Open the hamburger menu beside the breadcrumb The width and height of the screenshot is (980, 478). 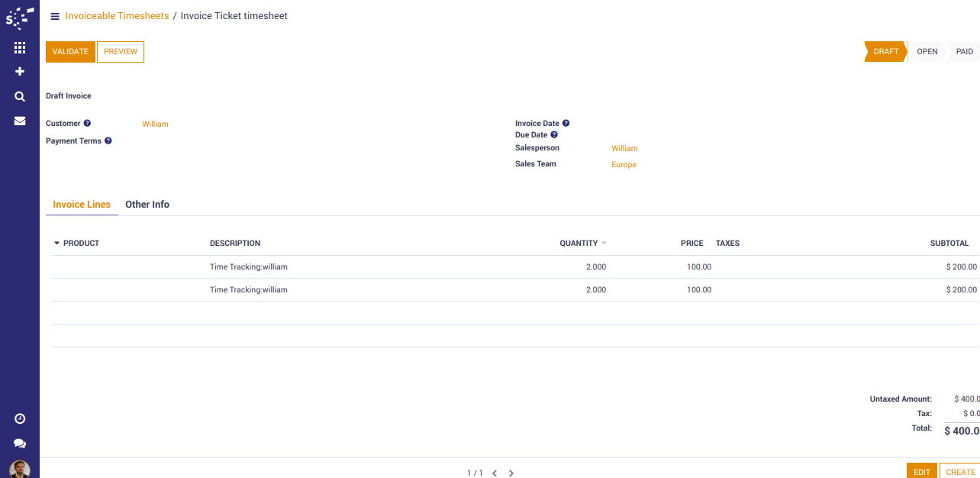[55, 16]
